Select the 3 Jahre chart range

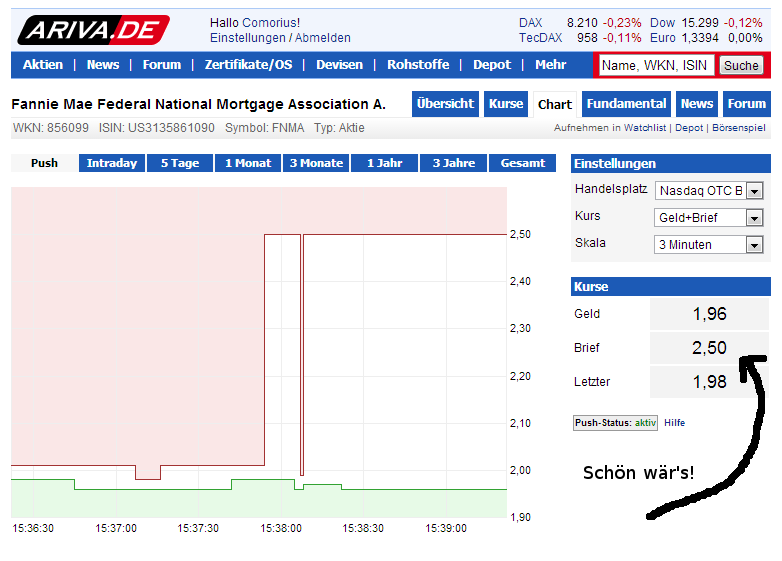tap(453, 163)
